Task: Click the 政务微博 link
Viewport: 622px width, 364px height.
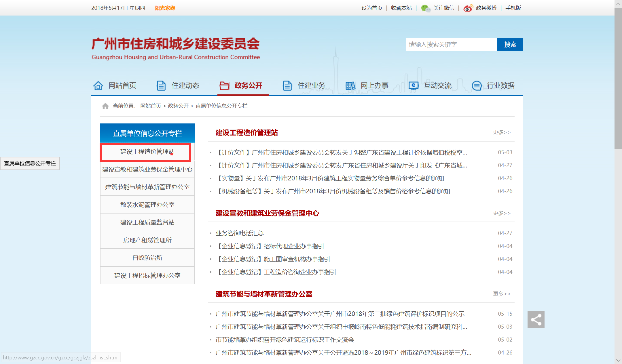Action: pos(486,8)
